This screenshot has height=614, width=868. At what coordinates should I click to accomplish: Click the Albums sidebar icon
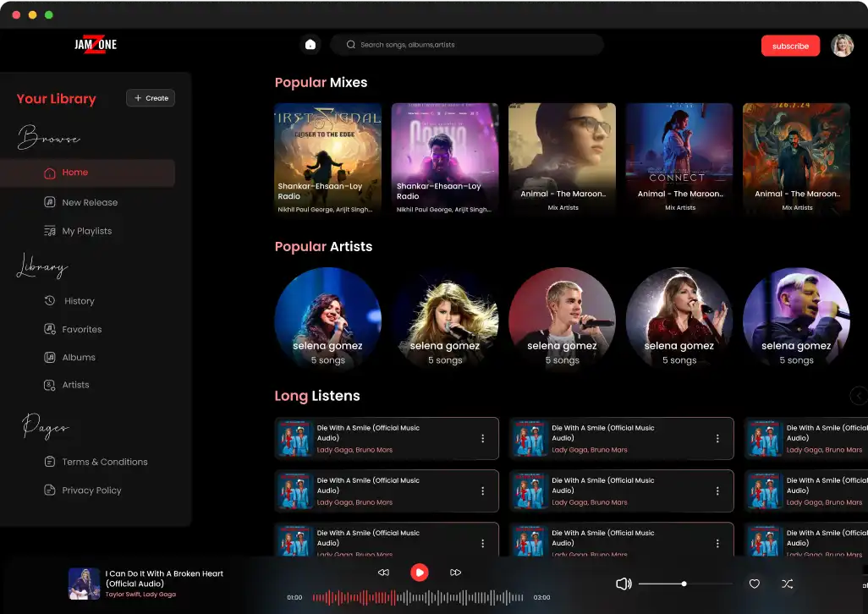coord(49,358)
